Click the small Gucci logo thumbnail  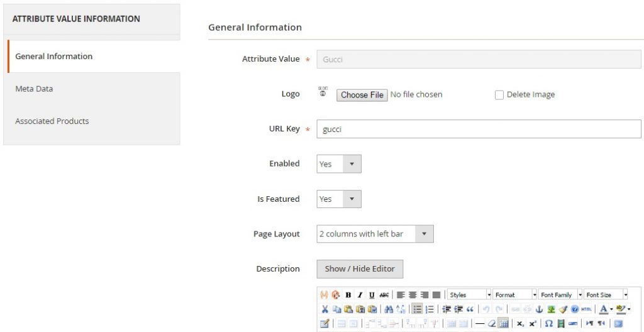click(x=323, y=91)
